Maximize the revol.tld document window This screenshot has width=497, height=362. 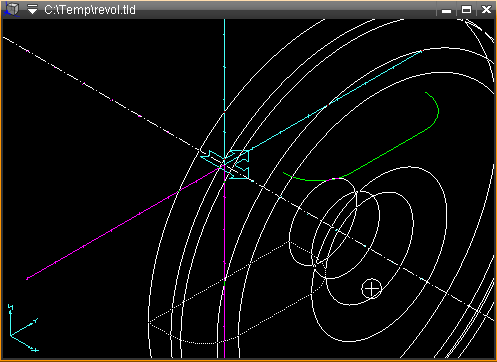click(466, 10)
